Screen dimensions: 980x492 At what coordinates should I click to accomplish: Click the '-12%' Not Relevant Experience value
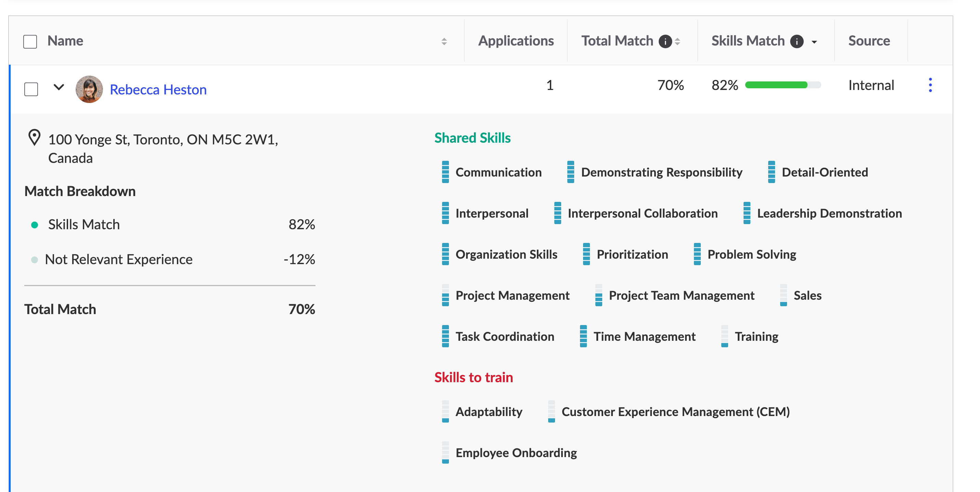(299, 259)
